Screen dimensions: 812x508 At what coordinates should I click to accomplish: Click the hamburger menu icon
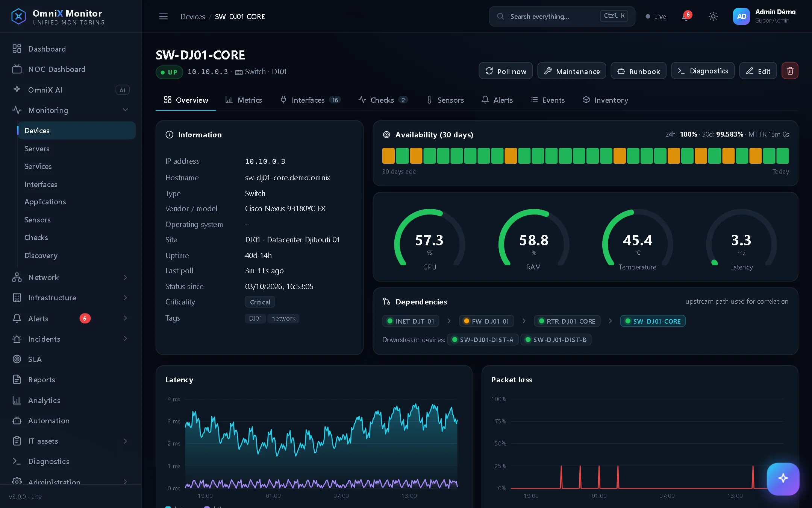163,16
